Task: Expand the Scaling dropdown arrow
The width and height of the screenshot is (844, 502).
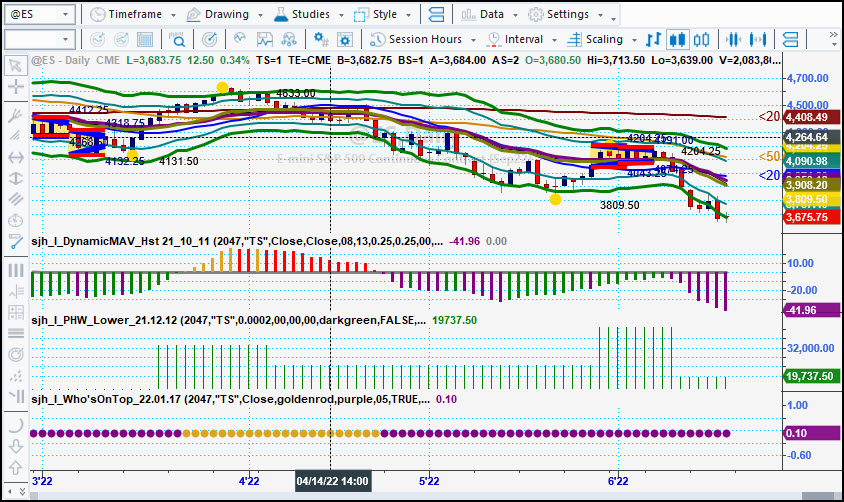Action: 634,40
